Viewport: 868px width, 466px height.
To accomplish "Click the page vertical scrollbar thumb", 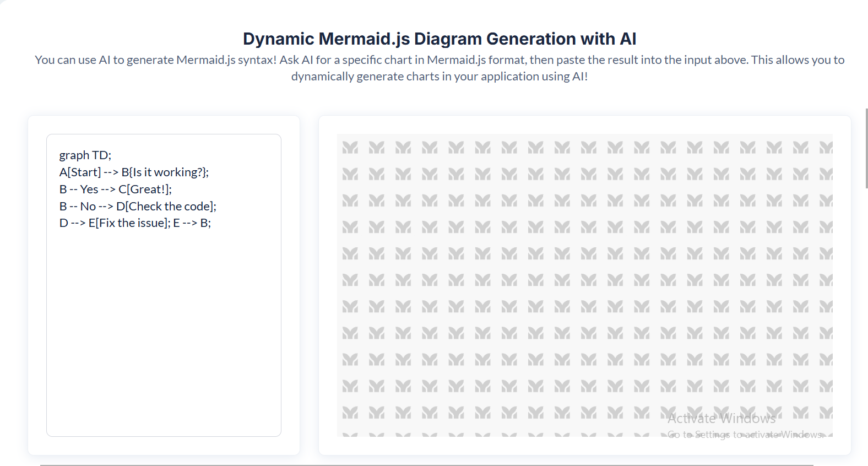I will click(x=866, y=149).
